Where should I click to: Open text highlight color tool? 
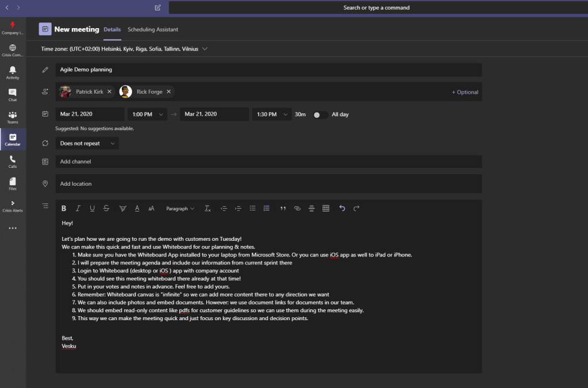coord(123,208)
